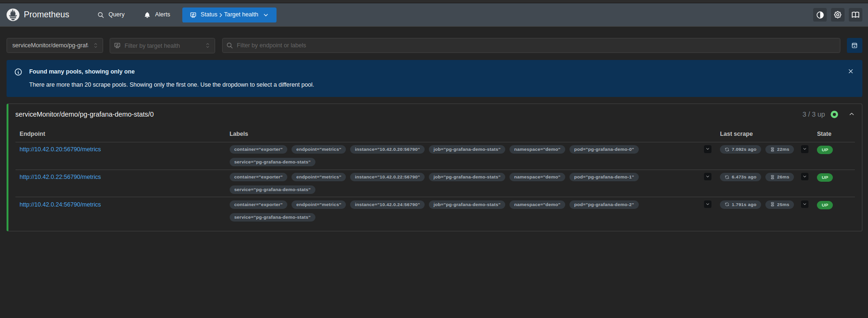The width and height of the screenshot is (868, 318).
Task: Click the job label in the pg-grafana-demo-1 row
Action: (467, 177)
